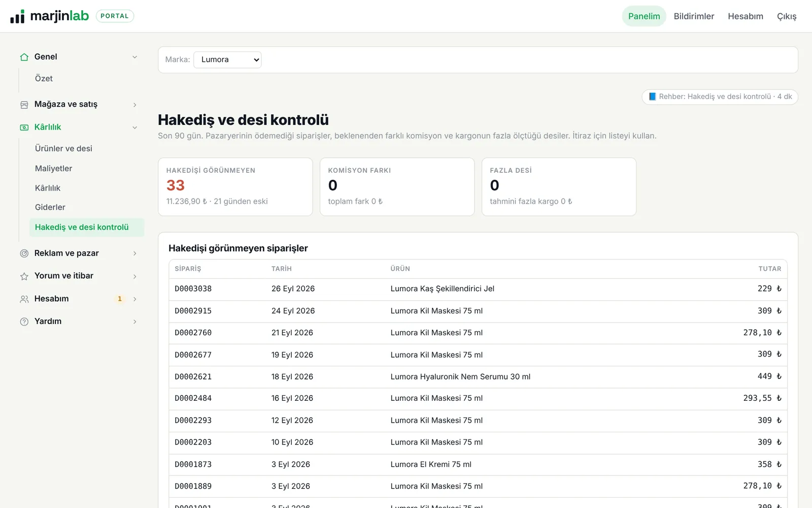The width and height of the screenshot is (812, 508).
Task: Click the notification badge 1 beside Hesabım
Action: [x=120, y=299]
